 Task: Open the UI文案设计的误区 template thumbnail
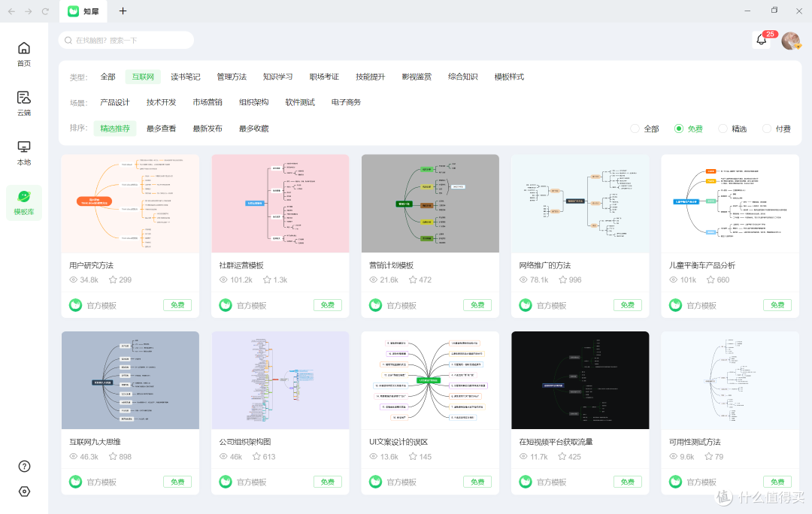point(430,380)
